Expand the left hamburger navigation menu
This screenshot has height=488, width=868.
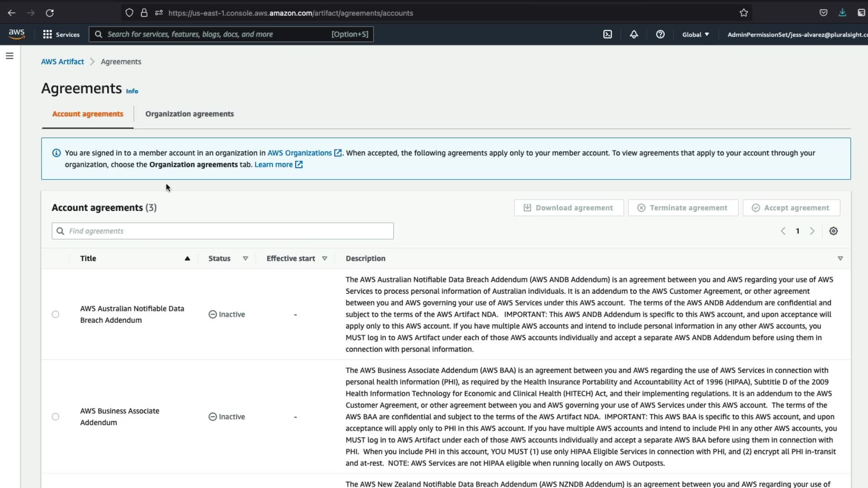tap(9, 56)
